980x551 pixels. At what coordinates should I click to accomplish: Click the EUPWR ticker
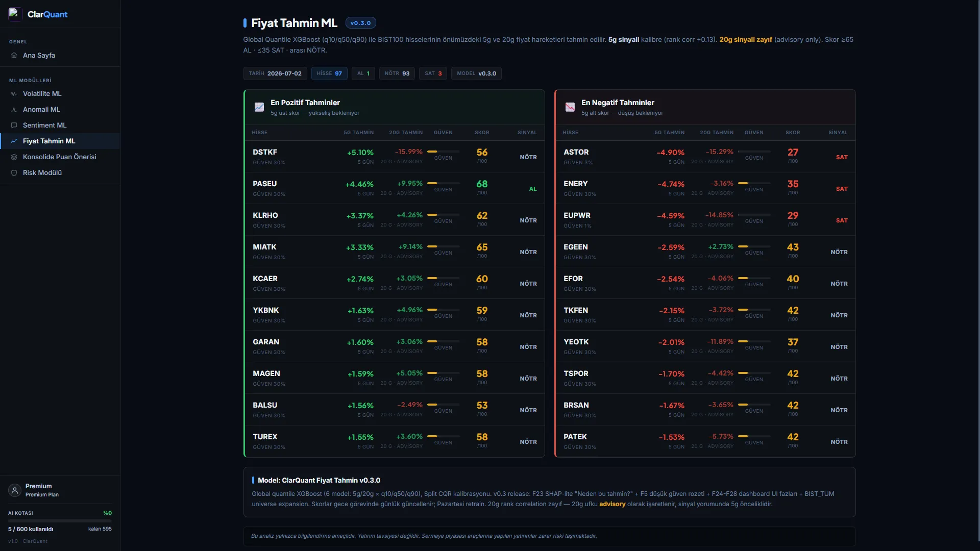pos(577,215)
